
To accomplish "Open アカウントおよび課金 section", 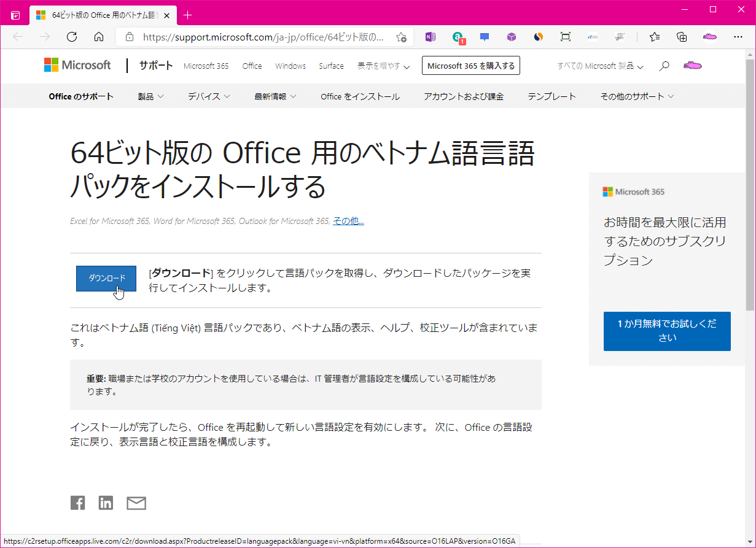I will click(464, 96).
